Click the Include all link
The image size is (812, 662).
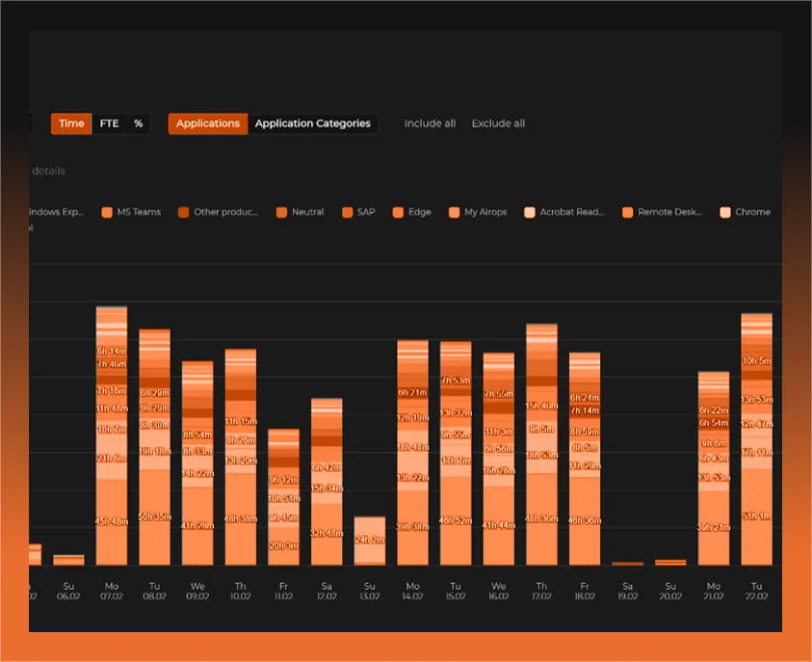430,123
